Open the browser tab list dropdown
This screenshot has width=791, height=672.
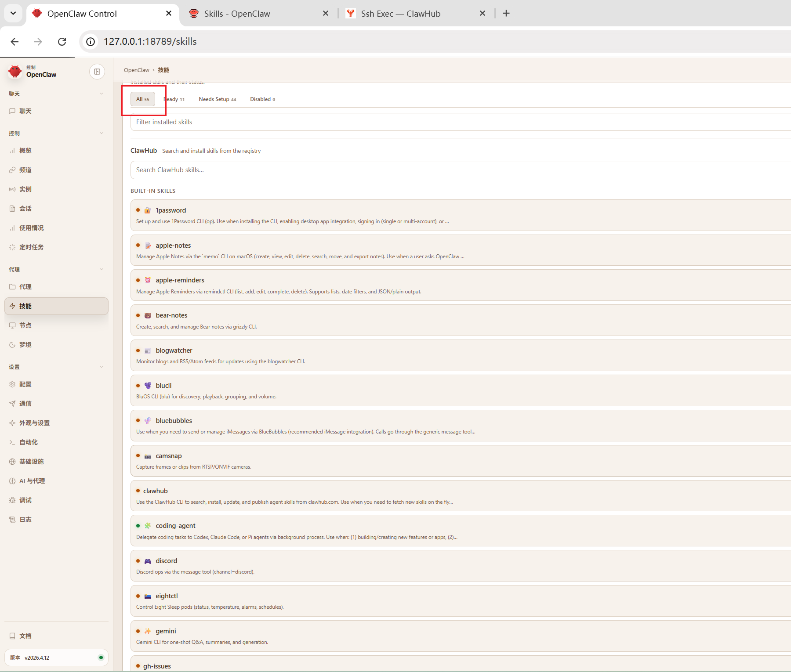pos(13,13)
